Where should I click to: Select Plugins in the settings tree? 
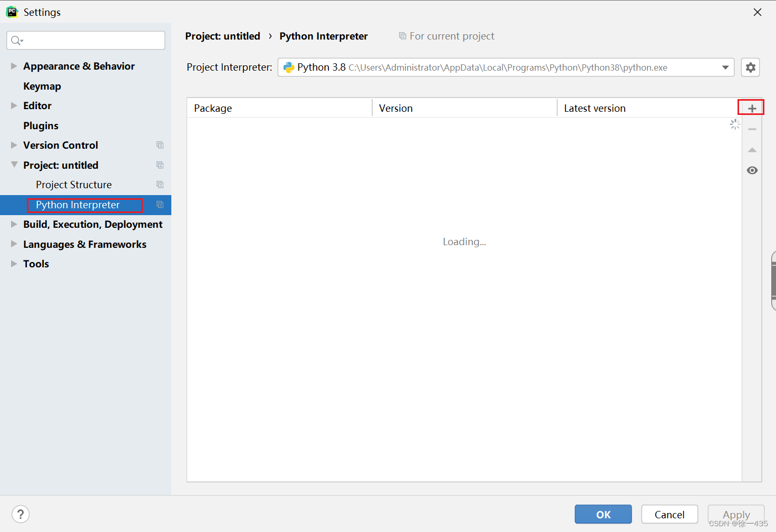pyautogui.click(x=41, y=125)
